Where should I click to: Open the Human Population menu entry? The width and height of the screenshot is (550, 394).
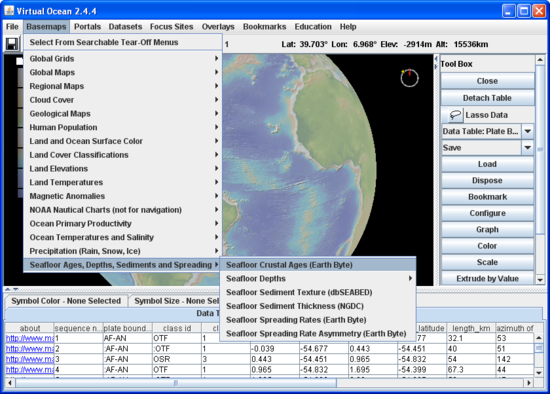[122, 127]
